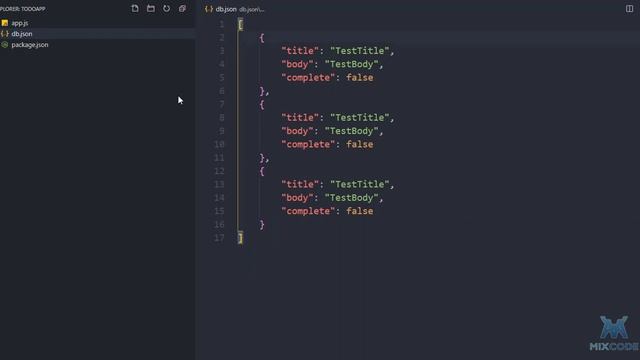The height and width of the screenshot is (360, 640).
Task: Click the "body" key on line 14
Action: [x=297, y=198]
